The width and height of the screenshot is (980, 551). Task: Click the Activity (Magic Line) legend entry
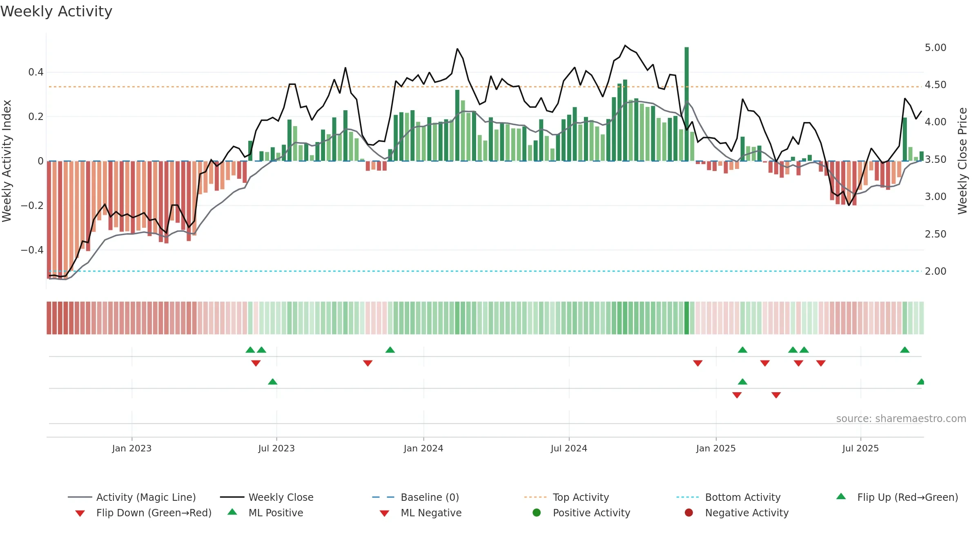coord(132,497)
